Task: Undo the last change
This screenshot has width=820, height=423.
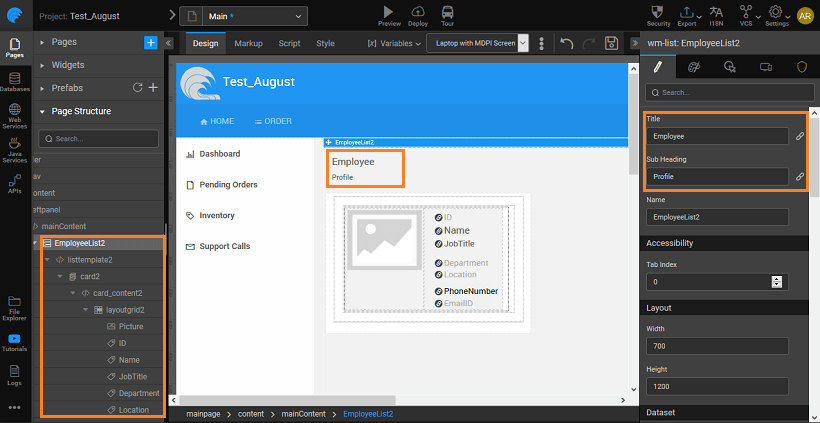Action: click(567, 44)
